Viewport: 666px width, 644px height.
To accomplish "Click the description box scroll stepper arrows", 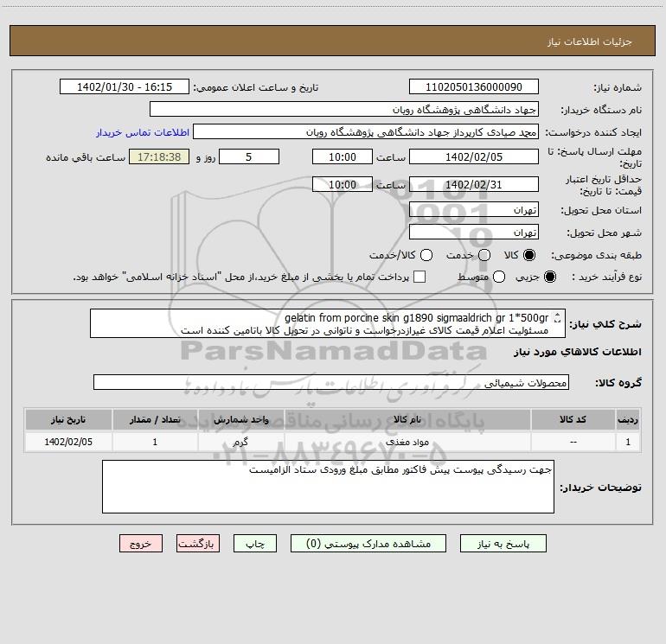I will pyautogui.click(x=558, y=317).
